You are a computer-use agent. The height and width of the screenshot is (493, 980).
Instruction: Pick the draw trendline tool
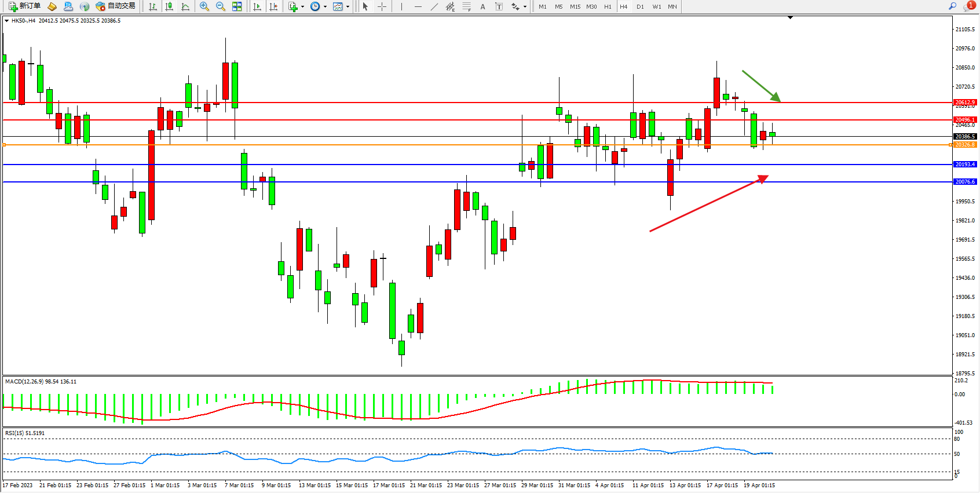click(x=434, y=6)
